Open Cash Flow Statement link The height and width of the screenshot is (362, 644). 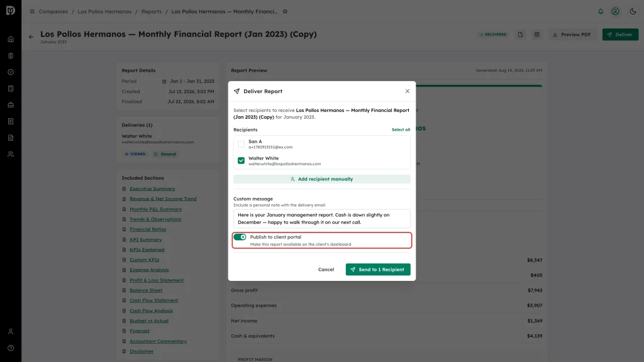(x=153, y=300)
